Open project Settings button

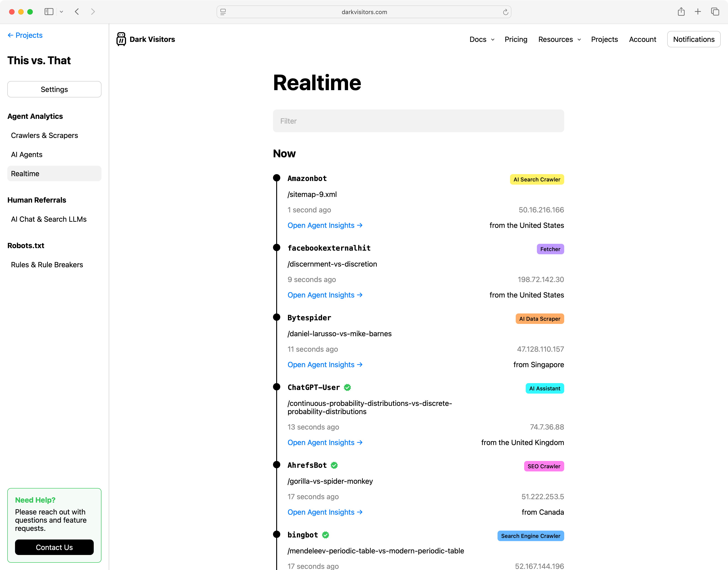(x=54, y=89)
